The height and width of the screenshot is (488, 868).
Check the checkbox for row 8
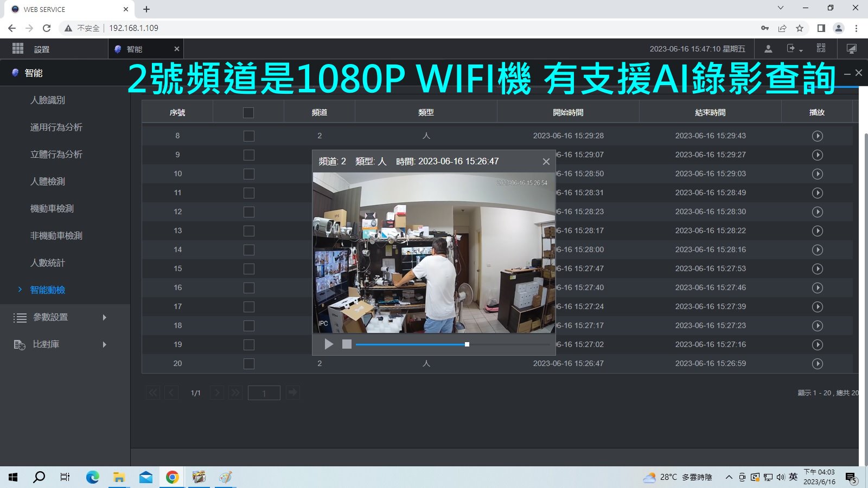click(x=248, y=136)
